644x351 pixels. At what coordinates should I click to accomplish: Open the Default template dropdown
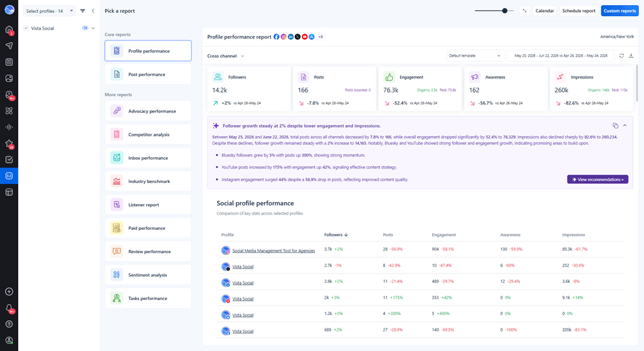point(475,56)
